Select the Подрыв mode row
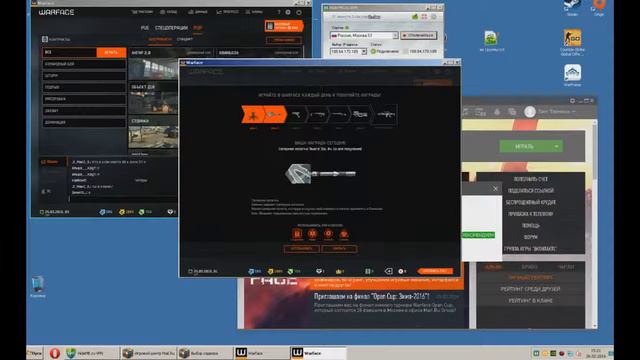The image size is (640, 360). pos(84,87)
